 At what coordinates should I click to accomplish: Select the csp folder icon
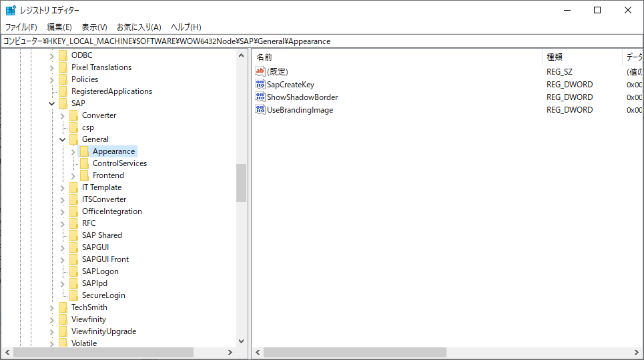[x=73, y=127]
